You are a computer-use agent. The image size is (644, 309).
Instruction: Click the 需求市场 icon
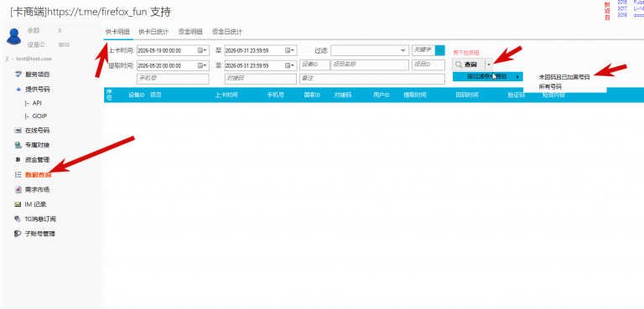(x=18, y=189)
